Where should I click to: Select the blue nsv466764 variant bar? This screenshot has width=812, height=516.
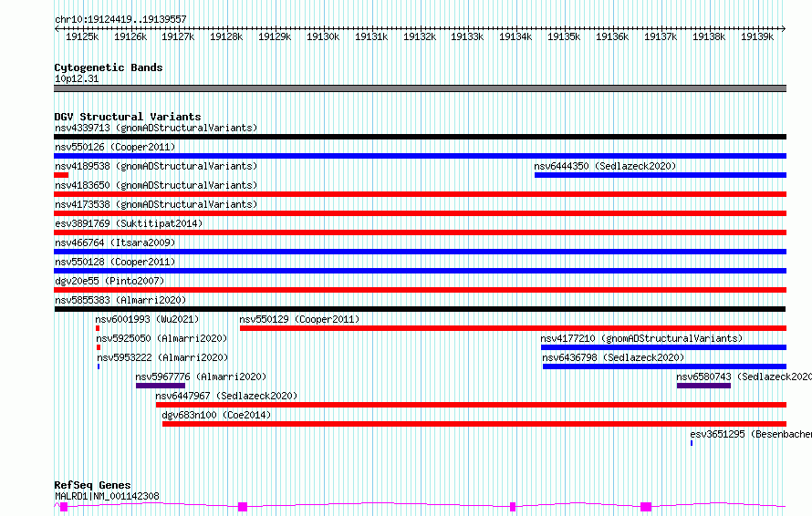[420, 252]
